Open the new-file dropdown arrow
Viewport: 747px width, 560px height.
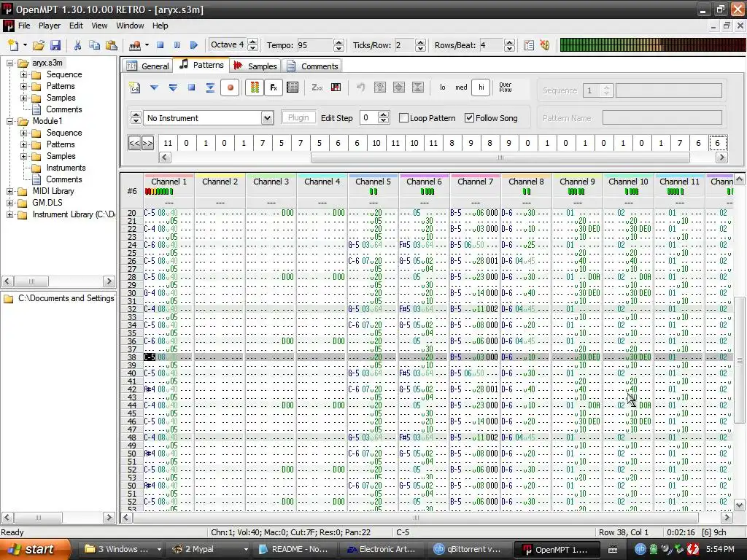tap(25, 45)
